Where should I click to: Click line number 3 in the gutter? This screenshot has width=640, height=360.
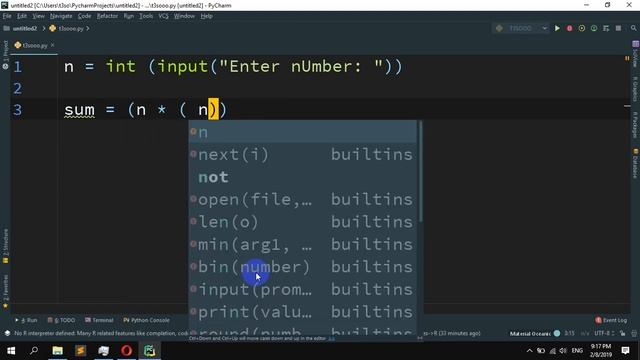[18, 110]
